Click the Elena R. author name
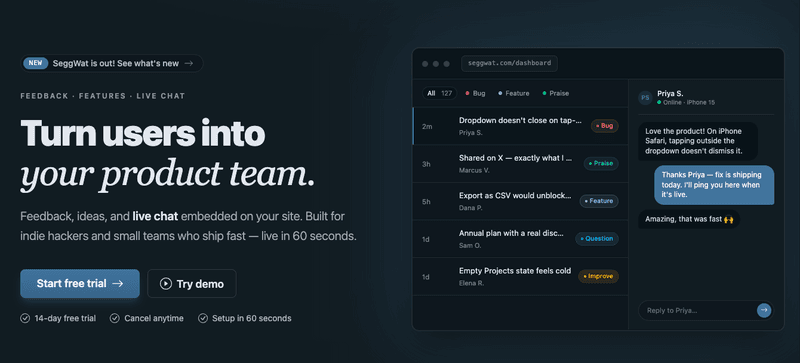 (471, 283)
